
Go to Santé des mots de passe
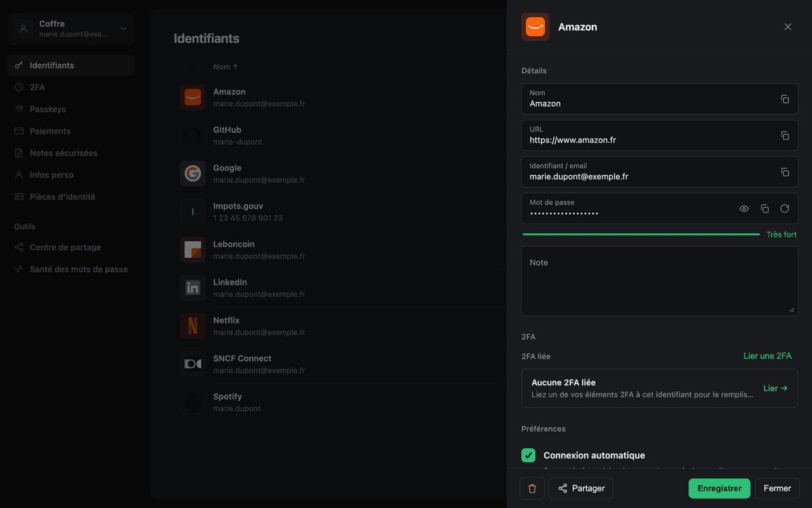point(71,269)
